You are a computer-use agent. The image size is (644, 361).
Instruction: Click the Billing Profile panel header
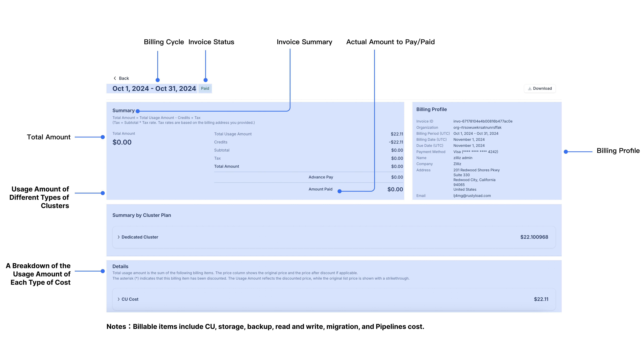click(x=431, y=109)
